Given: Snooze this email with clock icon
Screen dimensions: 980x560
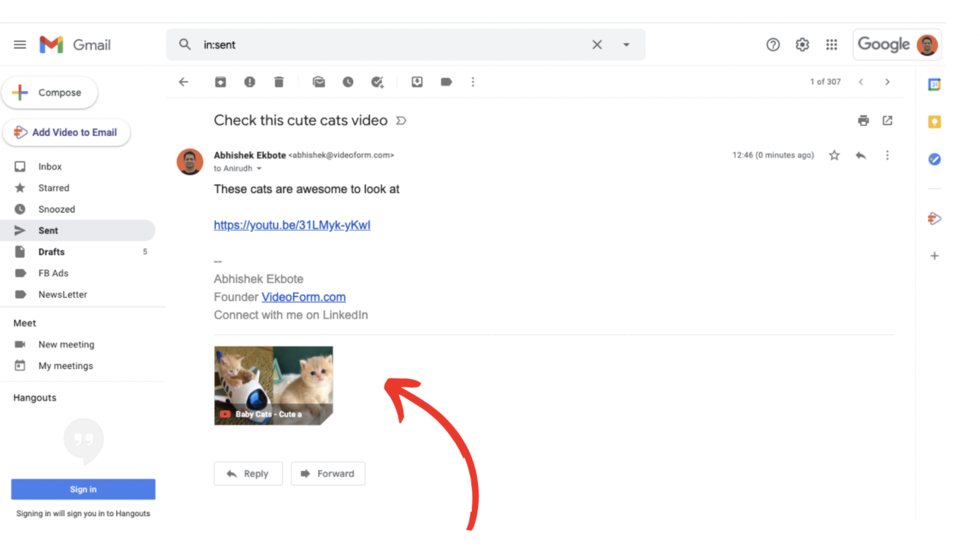Looking at the screenshot, I should (x=348, y=82).
